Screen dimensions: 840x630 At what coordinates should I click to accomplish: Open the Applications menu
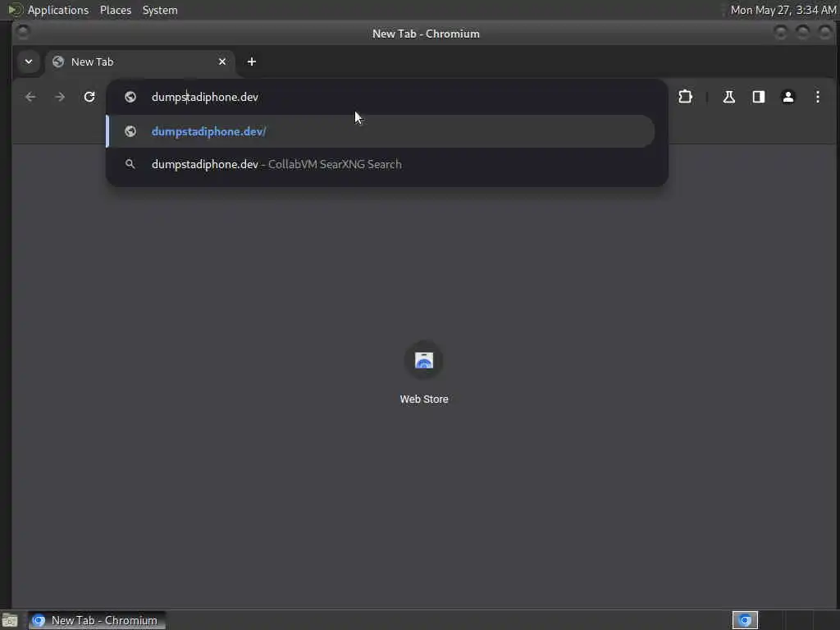click(58, 10)
